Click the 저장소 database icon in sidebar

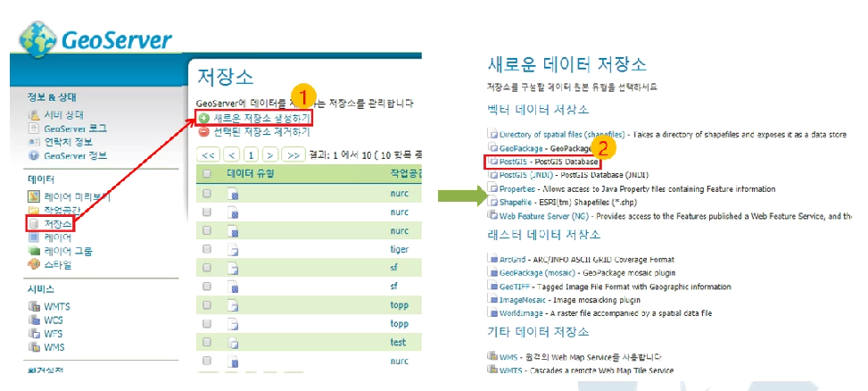[34, 224]
